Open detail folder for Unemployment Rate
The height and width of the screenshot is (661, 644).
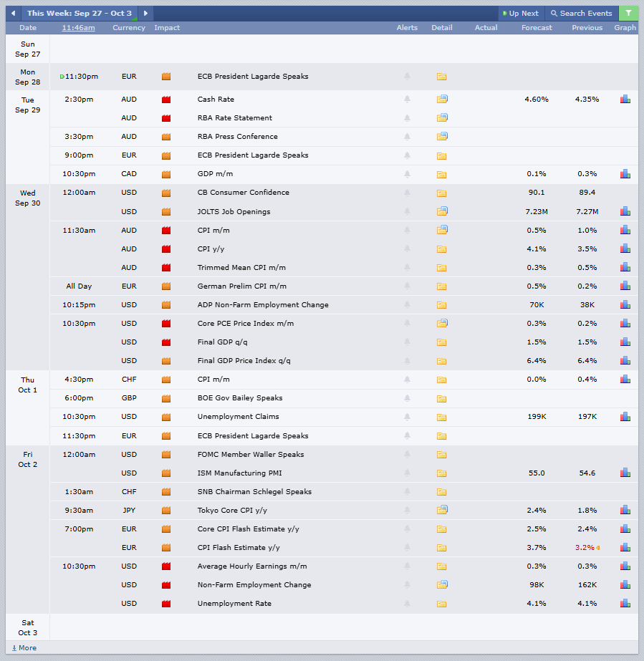click(x=441, y=604)
